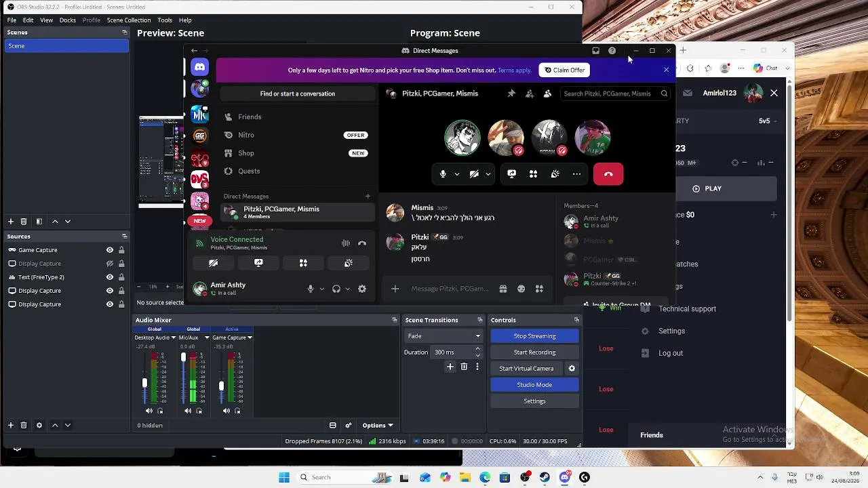This screenshot has width=868, height=488.
Task: Expand input device arrow beside Amir Ashty's mic
Action: (x=321, y=289)
